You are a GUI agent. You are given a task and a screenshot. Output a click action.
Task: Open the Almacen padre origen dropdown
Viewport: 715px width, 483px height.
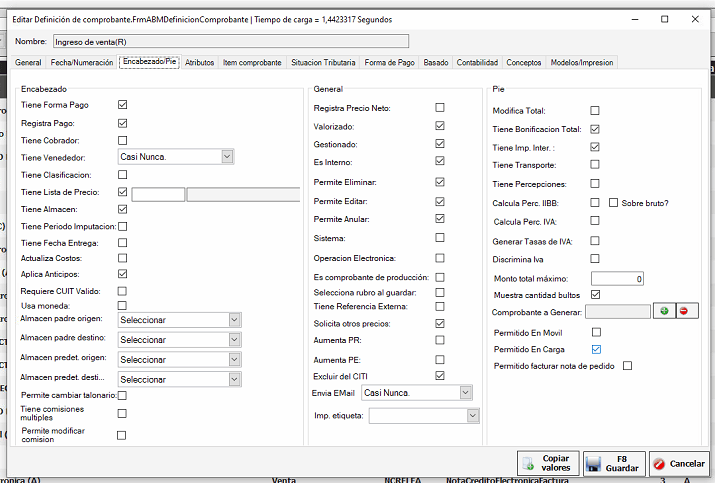(234, 320)
